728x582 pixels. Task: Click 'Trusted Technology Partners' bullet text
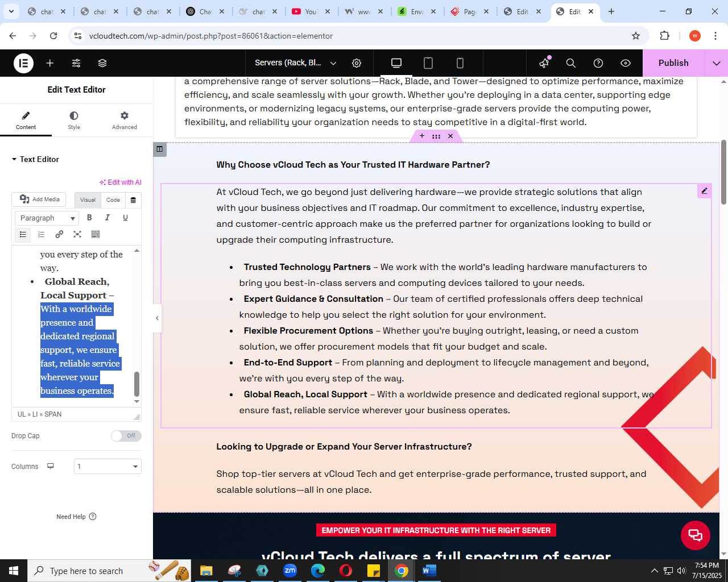[307, 267]
